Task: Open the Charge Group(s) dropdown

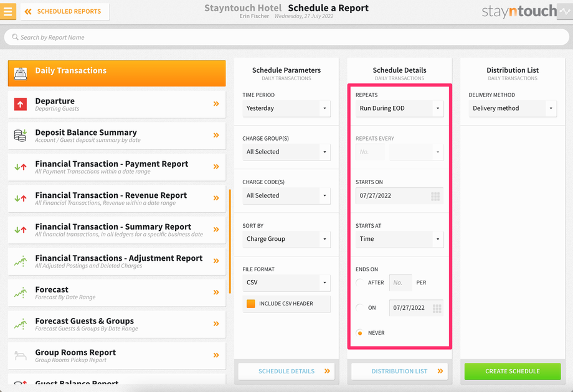Action: 286,152
